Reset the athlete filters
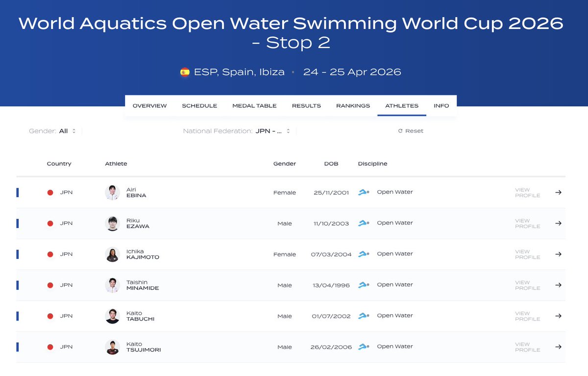Image resolution: width=588 pixels, height=376 pixels. [x=411, y=131]
